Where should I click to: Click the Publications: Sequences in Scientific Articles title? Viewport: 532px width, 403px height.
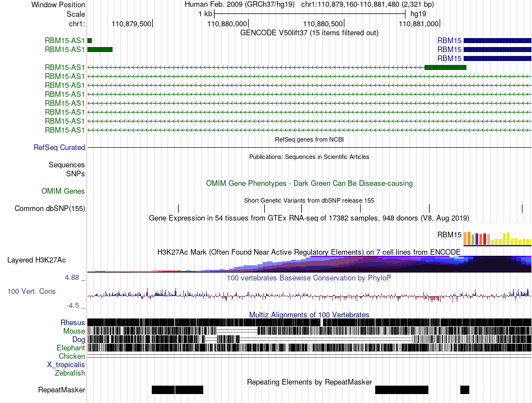tap(309, 157)
